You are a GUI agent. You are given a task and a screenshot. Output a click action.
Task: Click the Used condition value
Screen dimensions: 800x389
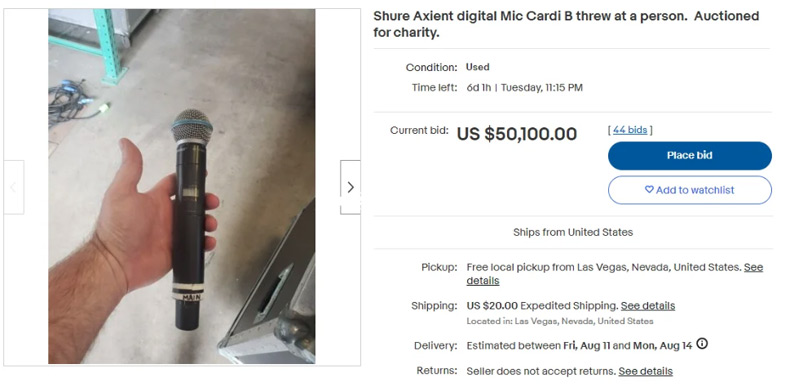pyautogui.click(x=478, y=67)
